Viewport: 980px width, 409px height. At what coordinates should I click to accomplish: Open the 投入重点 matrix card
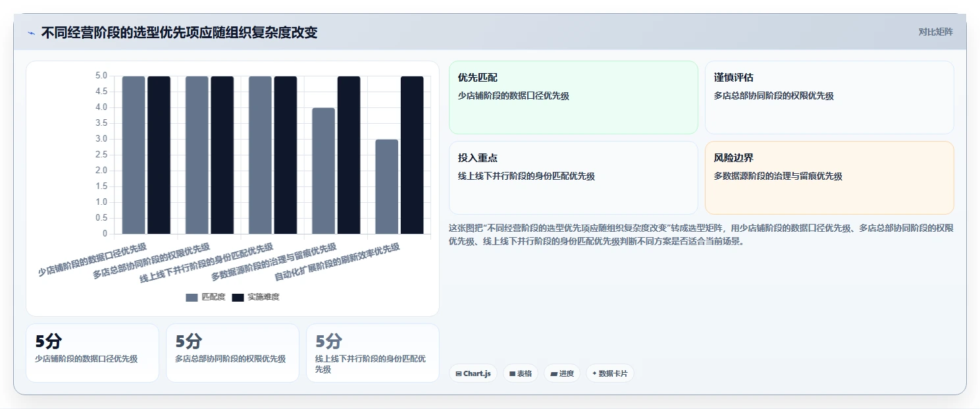coord(573,178)
